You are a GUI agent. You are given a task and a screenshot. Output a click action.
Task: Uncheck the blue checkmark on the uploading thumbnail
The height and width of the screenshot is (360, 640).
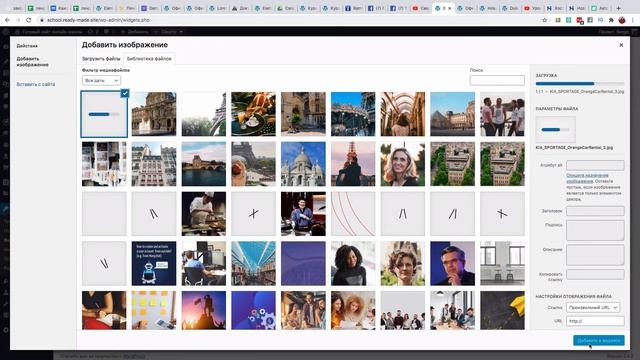coord(125,93)
